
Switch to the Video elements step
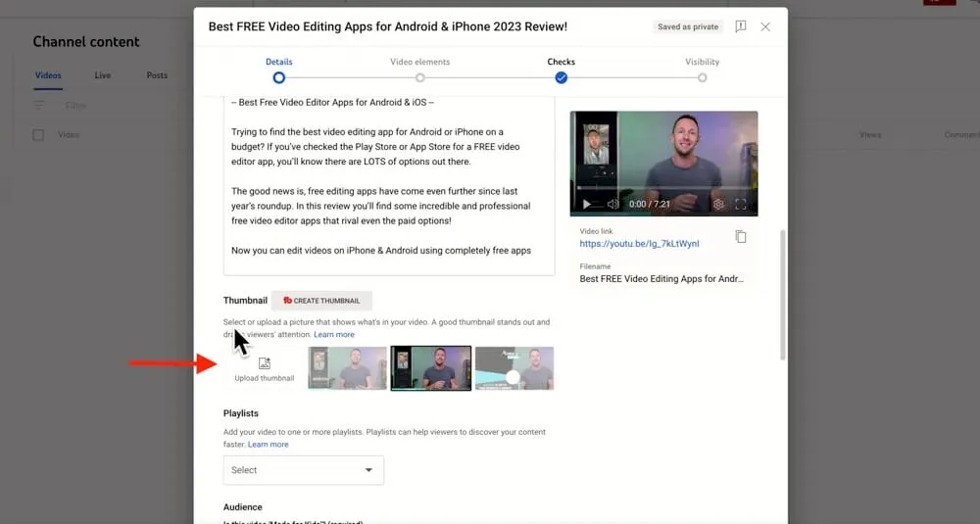[x=419, y=77]
